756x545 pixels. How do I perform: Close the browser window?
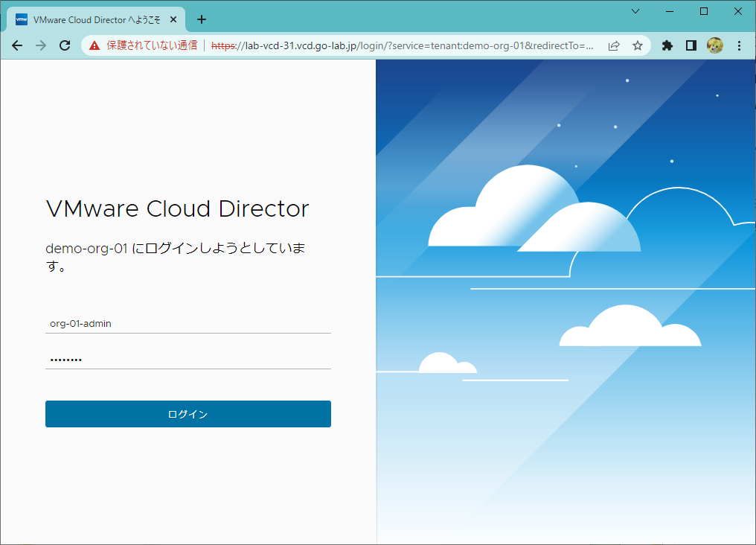click(x=738, y=11)
